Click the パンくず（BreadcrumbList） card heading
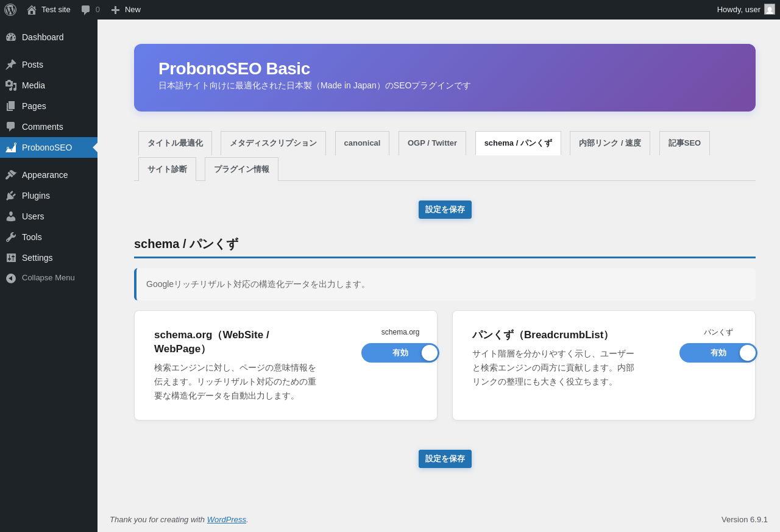 pos(543,335)
